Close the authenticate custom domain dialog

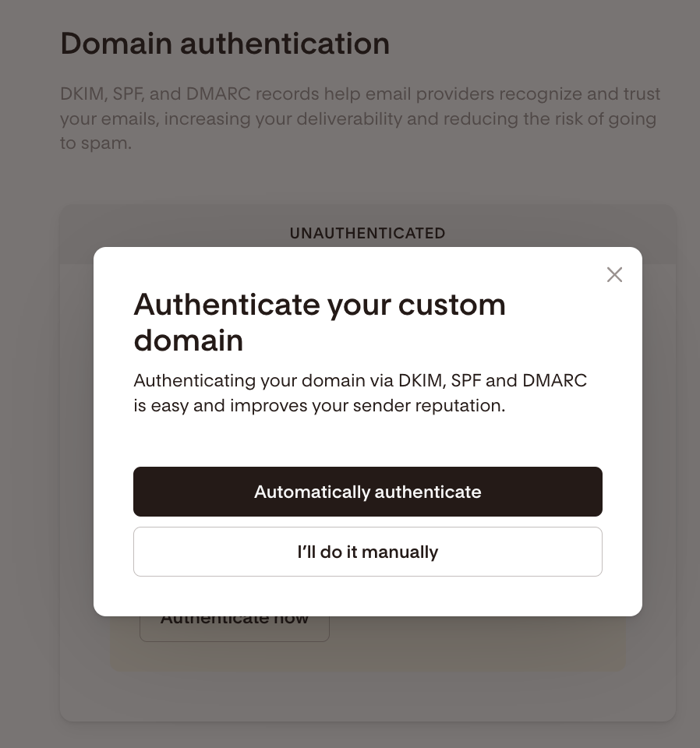click(x=614, y=274)
